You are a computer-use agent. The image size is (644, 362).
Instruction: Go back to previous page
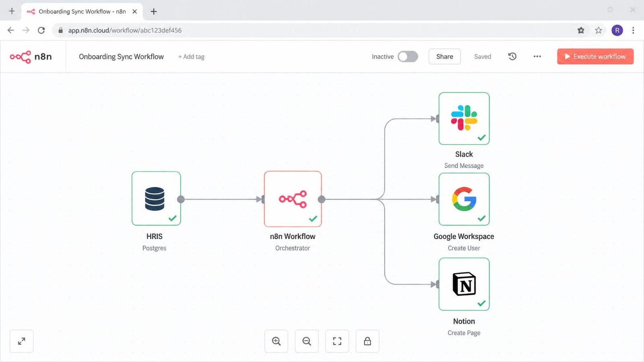(x=11, y=30)
